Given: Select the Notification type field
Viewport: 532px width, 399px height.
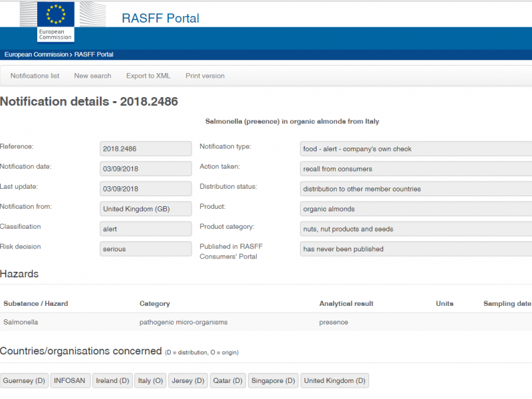Looking at the screenshot, I should point(416,149).
